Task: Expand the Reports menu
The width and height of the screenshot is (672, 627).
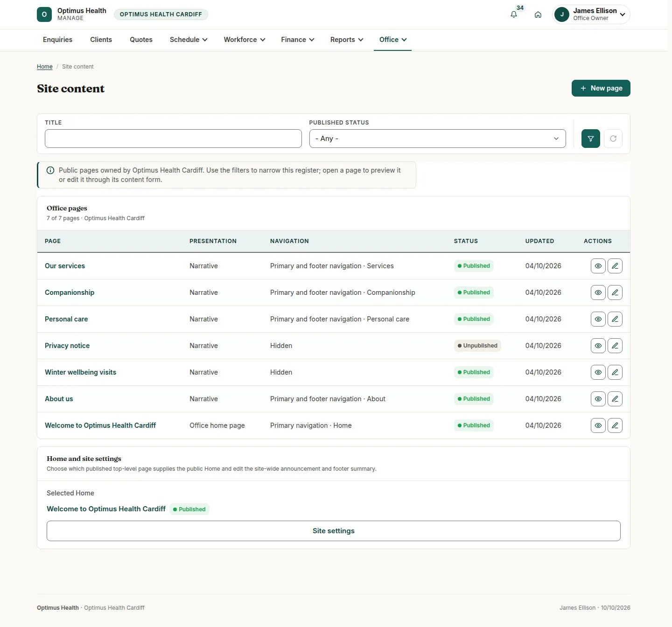Action: (347, 40)
